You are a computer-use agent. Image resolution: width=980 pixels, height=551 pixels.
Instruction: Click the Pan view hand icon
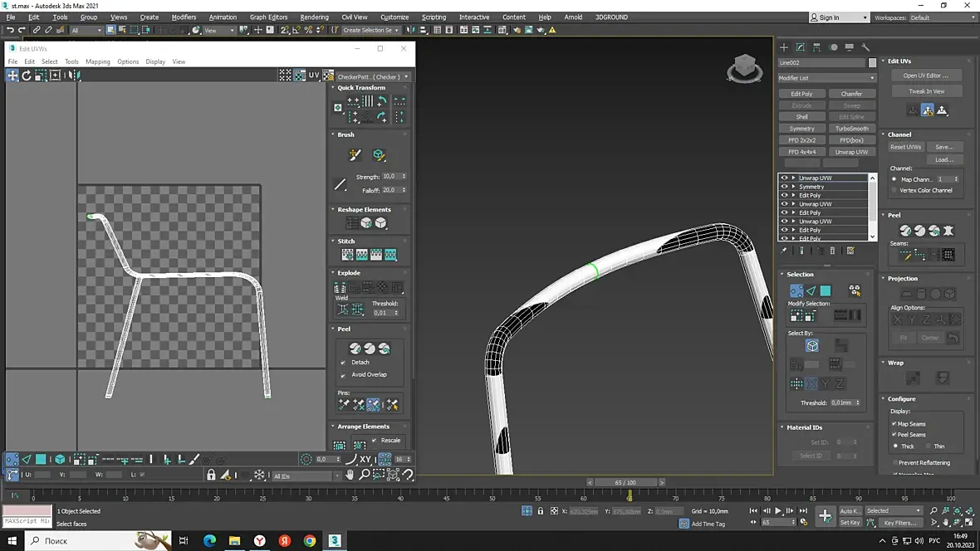click(x=350, y=475)
